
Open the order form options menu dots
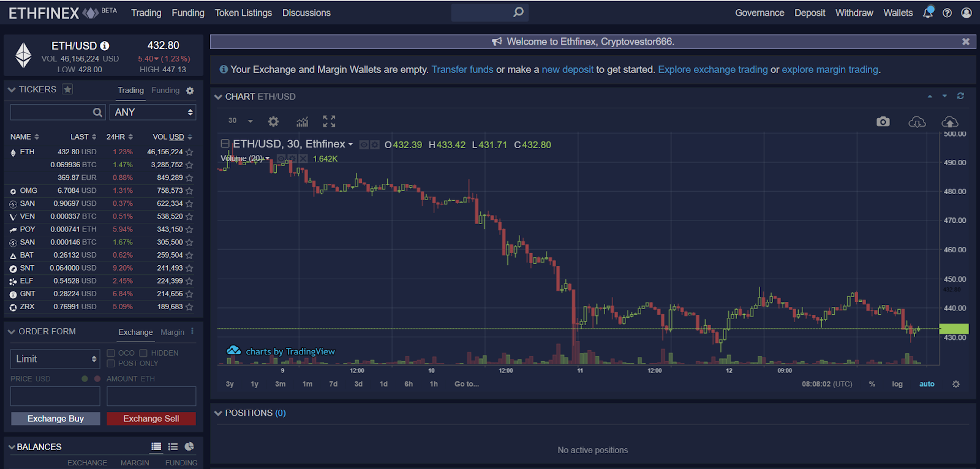pos(192,331)
